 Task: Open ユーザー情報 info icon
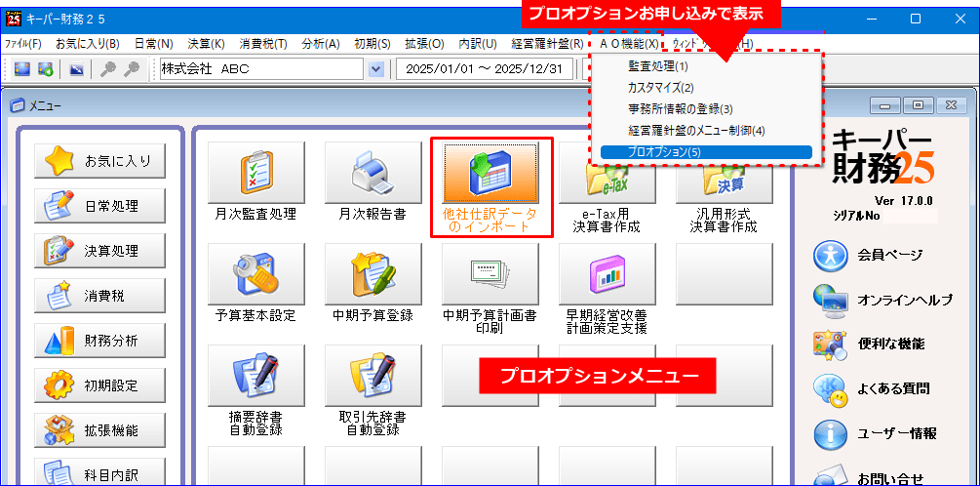pyautogui.click(x=830, y=433)
